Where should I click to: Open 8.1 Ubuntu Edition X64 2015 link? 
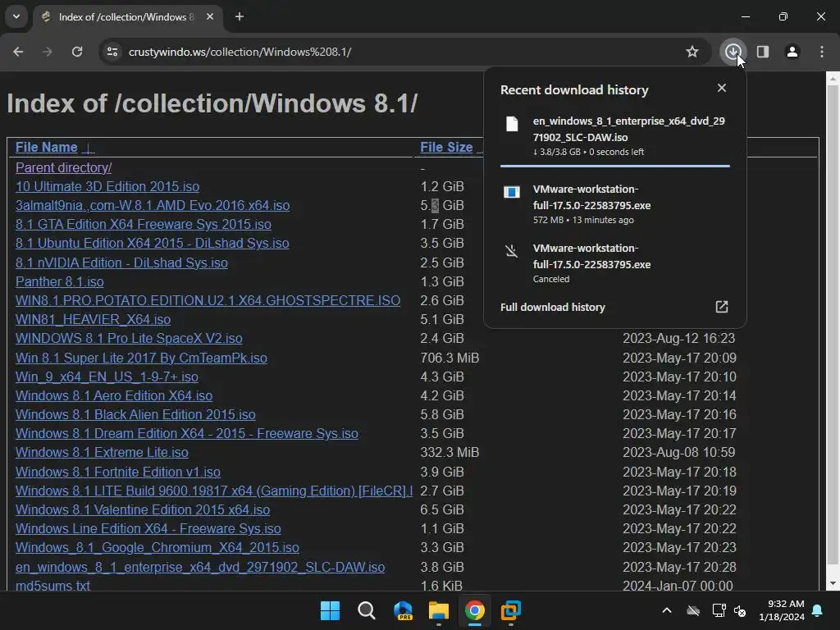pos(152,243)
